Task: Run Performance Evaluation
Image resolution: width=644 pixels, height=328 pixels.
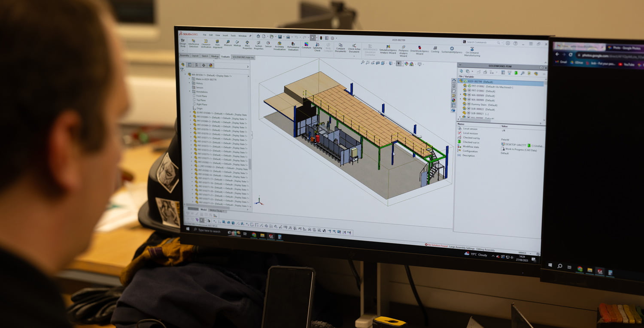Action: click(x=293, y=46)
